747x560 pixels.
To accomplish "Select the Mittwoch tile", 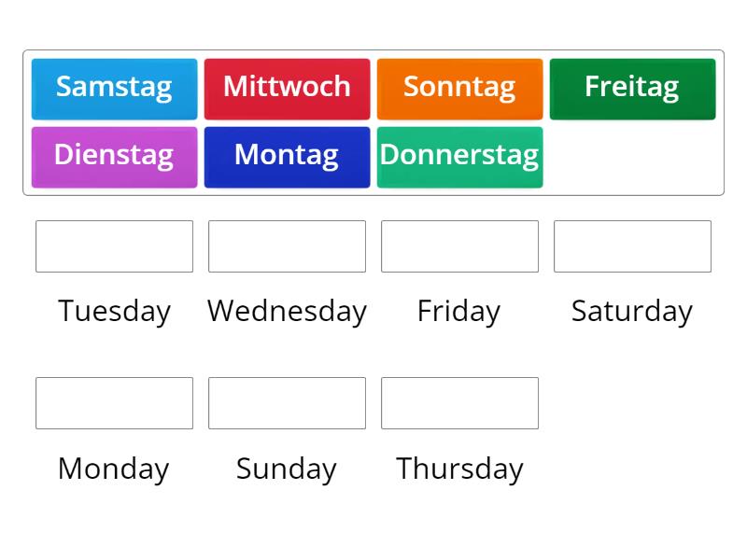I will pyautogui.click(x=287, y=88).
